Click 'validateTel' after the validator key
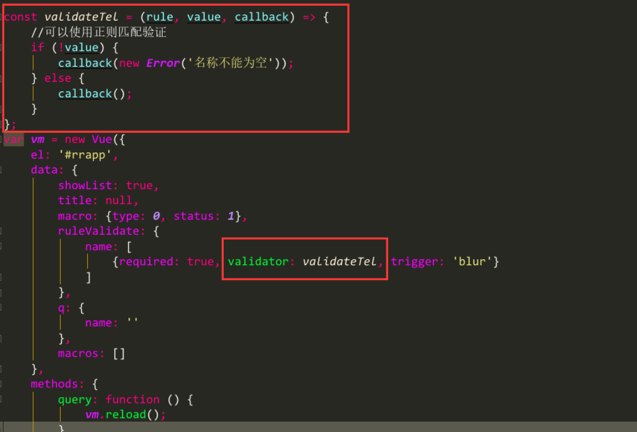Screen dimensions: 637x432 pyautogui.click(x=339, y=262)
